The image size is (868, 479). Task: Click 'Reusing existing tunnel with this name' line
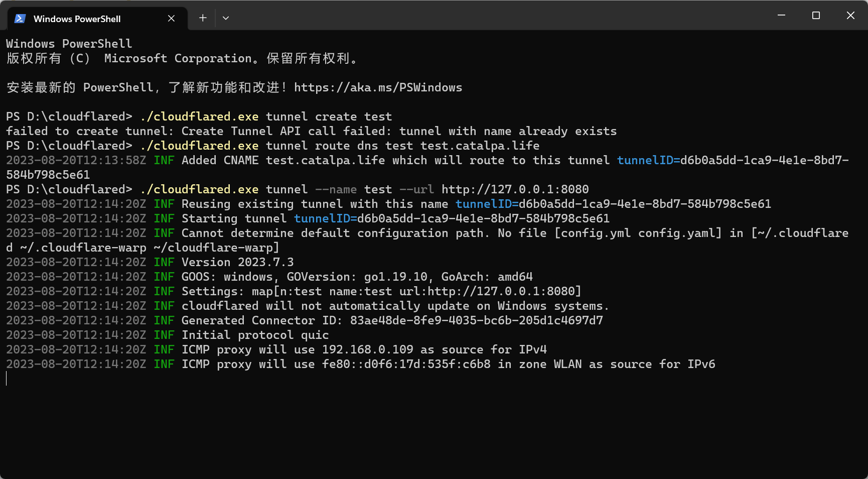[388, 204]
